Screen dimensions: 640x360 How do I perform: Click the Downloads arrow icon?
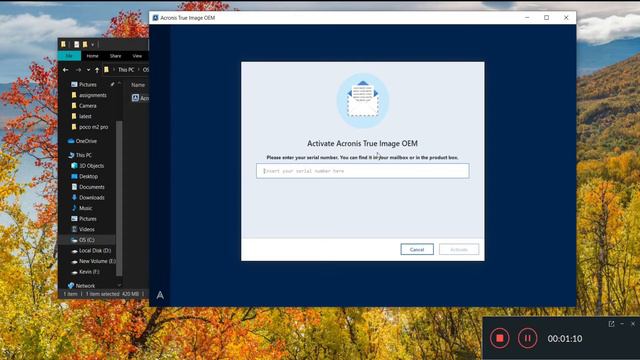click(x=74, y=198)
